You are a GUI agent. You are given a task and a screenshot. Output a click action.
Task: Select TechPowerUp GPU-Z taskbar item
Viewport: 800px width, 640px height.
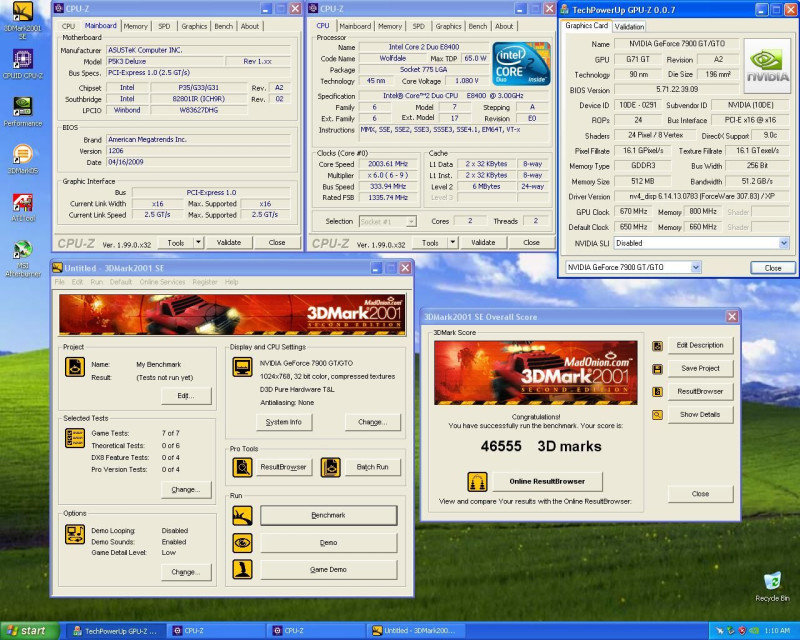click(x=115, y=631)
